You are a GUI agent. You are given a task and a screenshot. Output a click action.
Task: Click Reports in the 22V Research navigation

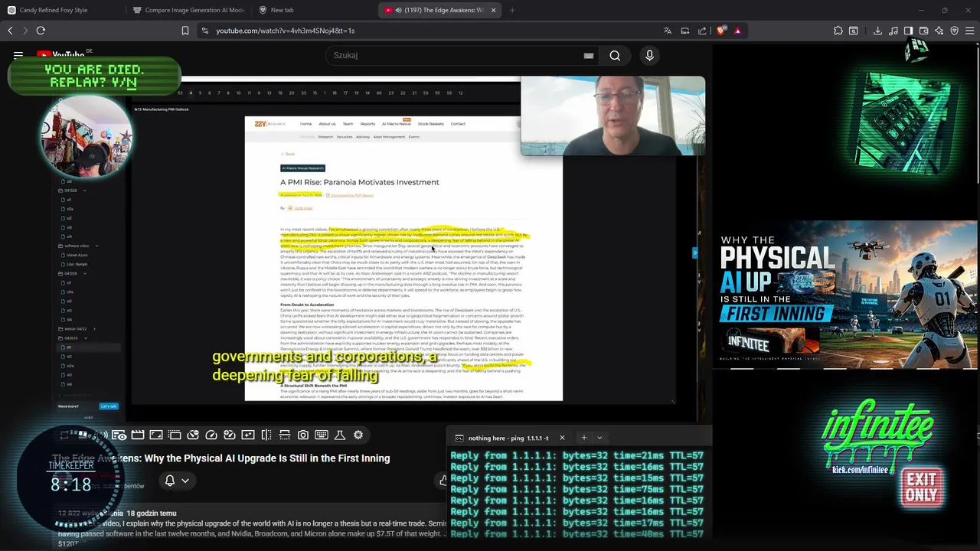tap(367, 123)
